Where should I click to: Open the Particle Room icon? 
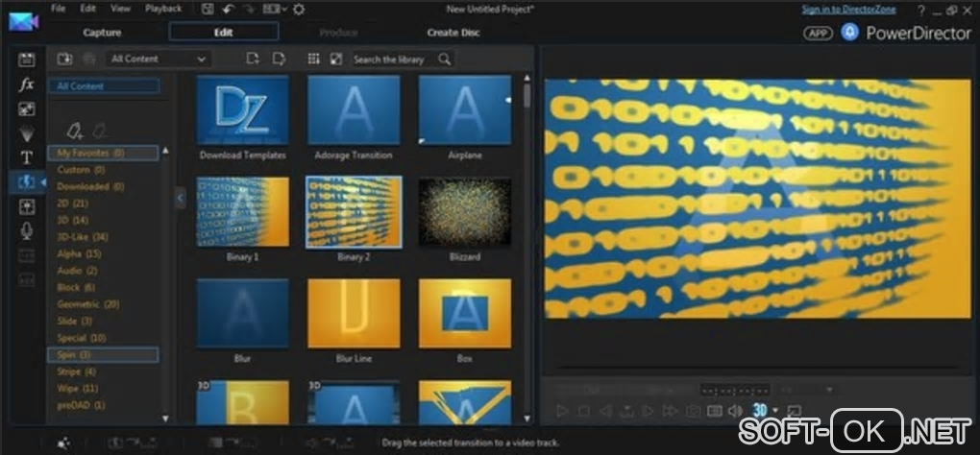[26, 133]
